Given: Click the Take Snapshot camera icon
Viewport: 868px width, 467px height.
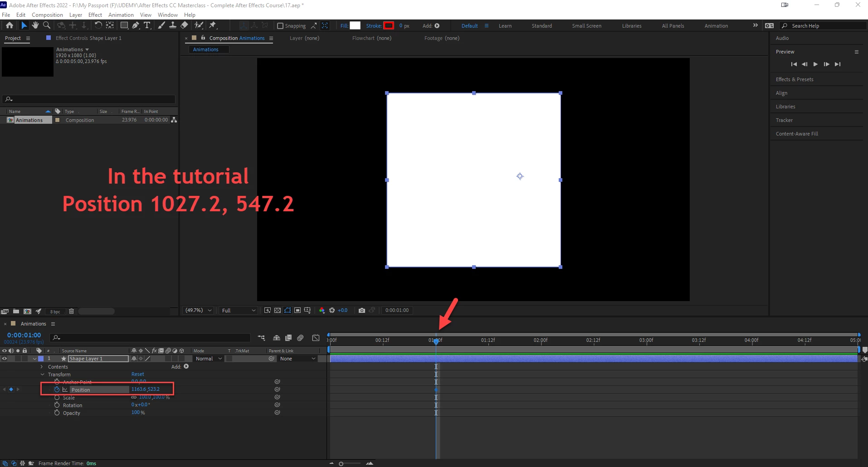Looking at the screenshot, I should pos(362,311).
